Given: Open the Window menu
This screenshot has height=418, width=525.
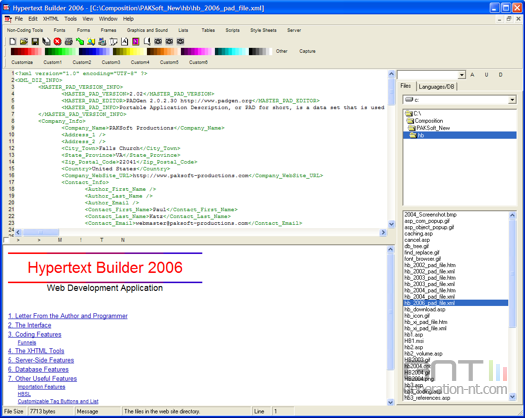Looking at the screenshot, I should point(108,19).
